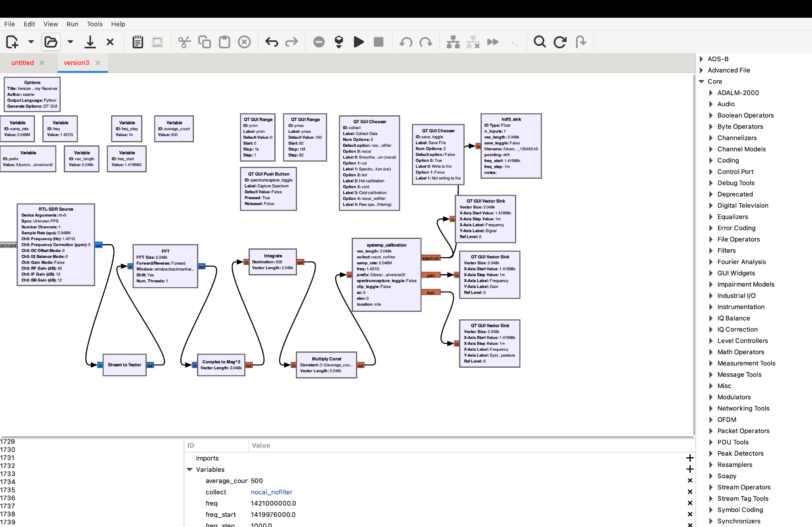
Task: Switch to the untitled tab
Action: 23,63
